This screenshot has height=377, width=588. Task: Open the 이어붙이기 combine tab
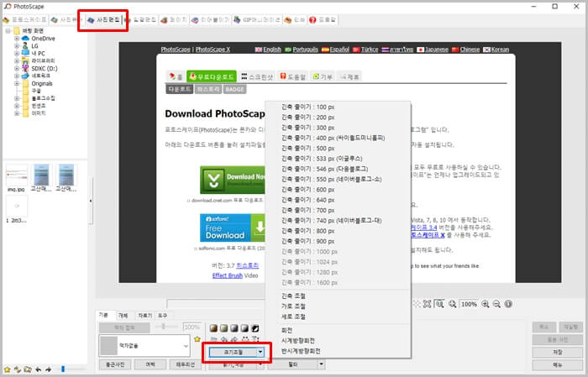pyautogui.click(x=210, y=19)
